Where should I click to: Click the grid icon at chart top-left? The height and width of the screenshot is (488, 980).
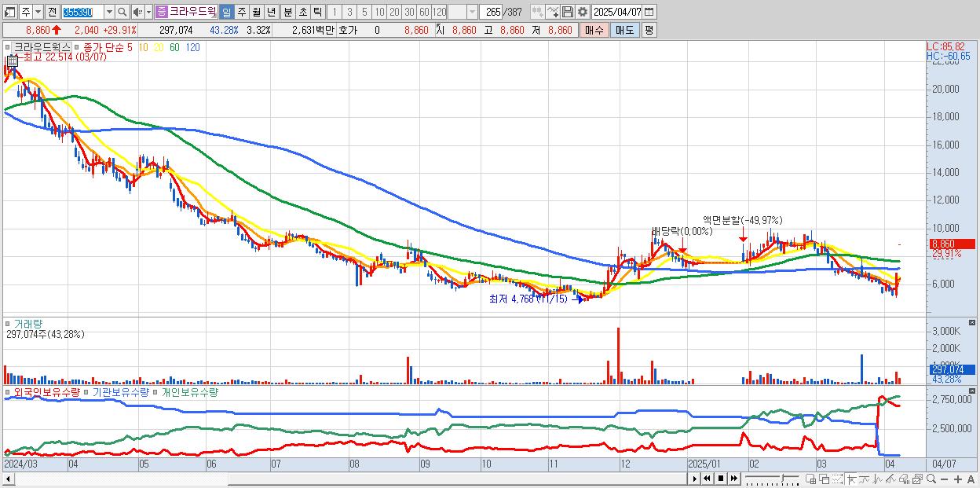click(11, 61)
